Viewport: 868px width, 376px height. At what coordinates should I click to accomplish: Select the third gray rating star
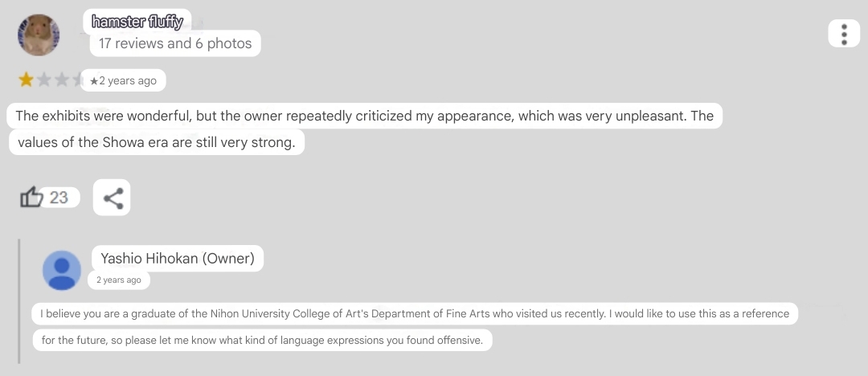coord(62,80)
